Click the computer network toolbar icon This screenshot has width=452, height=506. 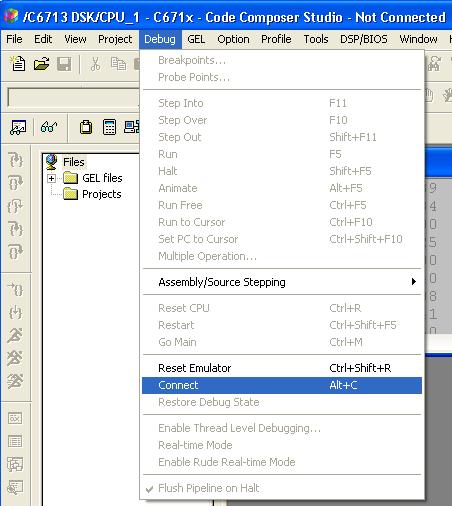coord(131,127)
